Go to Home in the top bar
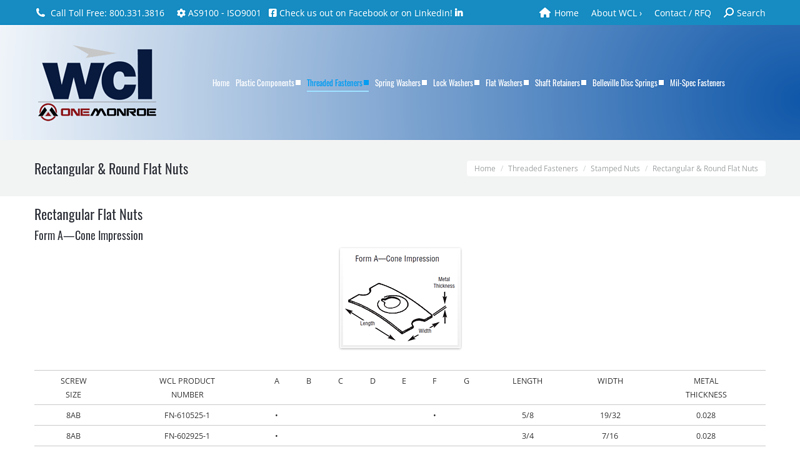This screenshot has height=450, width=800. (566, 13)
